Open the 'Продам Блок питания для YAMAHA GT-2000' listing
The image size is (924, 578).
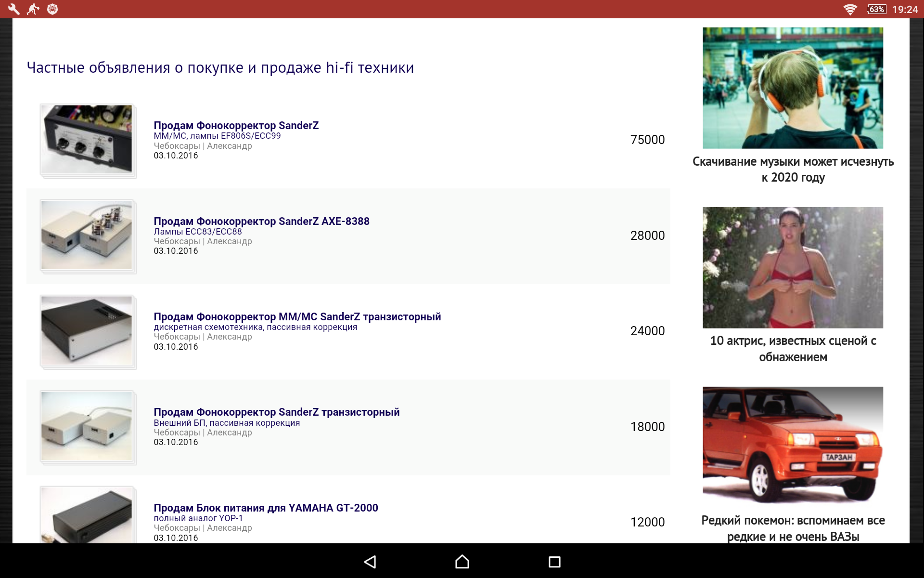tap(266, 508)
